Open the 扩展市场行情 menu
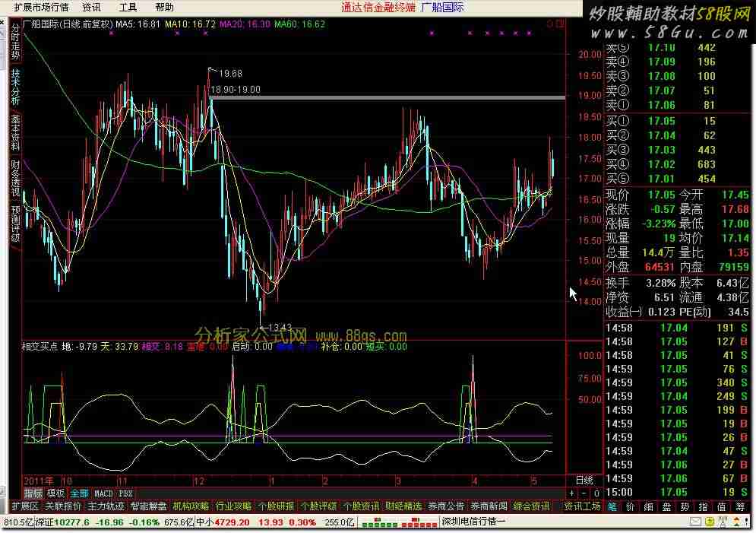Screen dimensions: 756x533 point(41,7)
